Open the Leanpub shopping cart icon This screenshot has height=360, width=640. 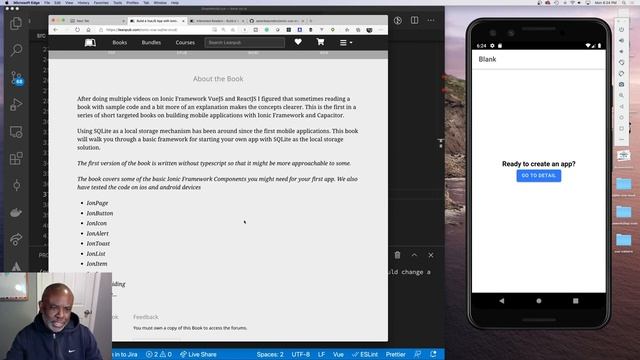pos(320,42)
